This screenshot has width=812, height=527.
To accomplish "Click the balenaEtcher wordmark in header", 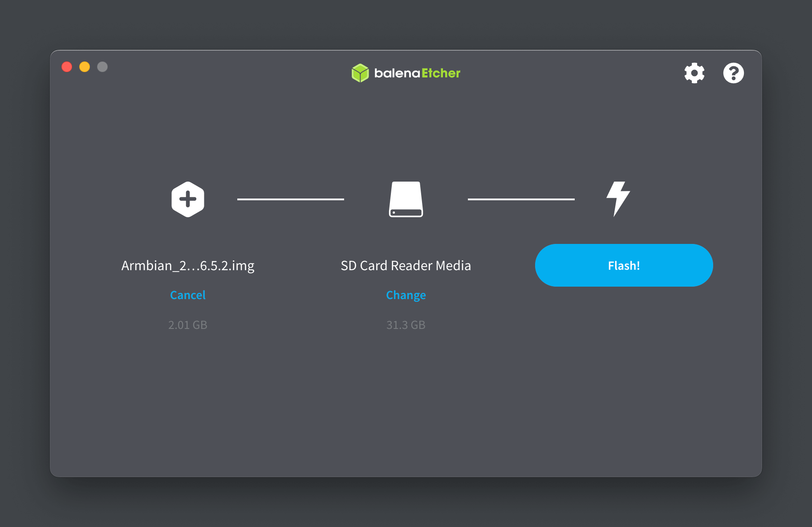I will [x=417, y=73].
